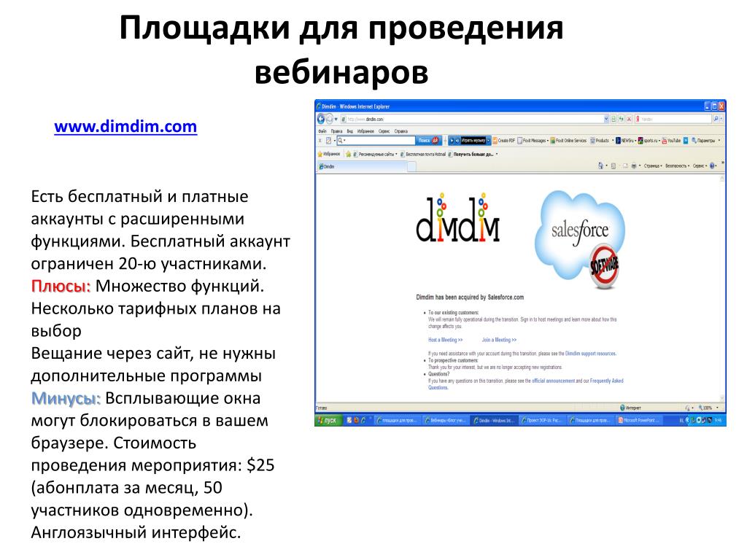This screenshot has height=560, width=747.
Task: Open Бесплатная почта Hotmail favorites link
Action: coord(423,155)
